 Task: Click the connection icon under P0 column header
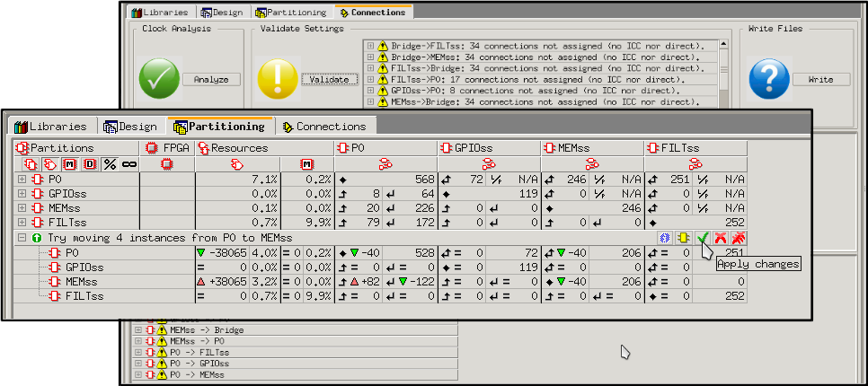click(x=385, y=164)
